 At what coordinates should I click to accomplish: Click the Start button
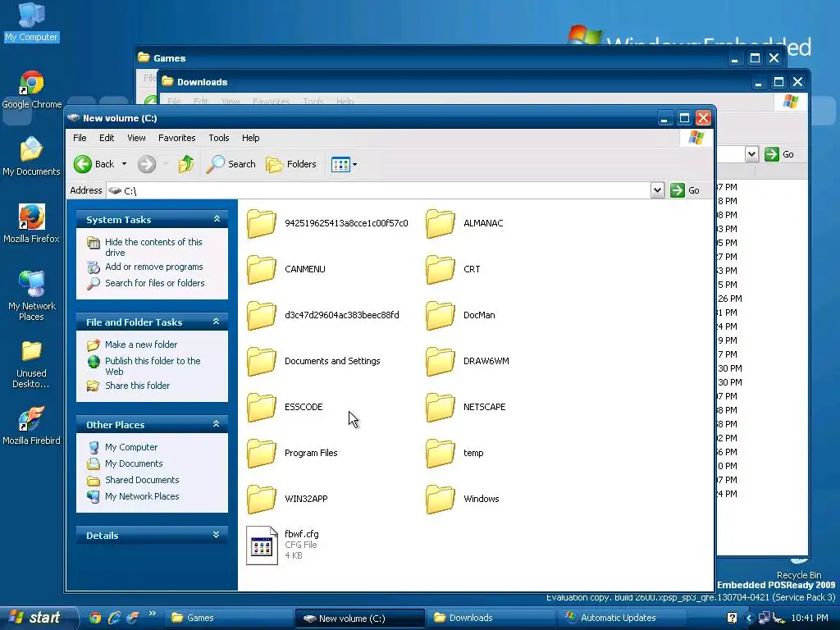38,618
